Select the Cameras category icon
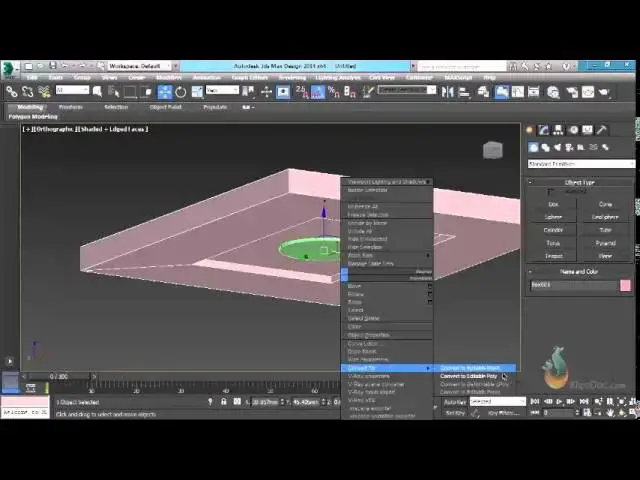 (x=569, y=147)
